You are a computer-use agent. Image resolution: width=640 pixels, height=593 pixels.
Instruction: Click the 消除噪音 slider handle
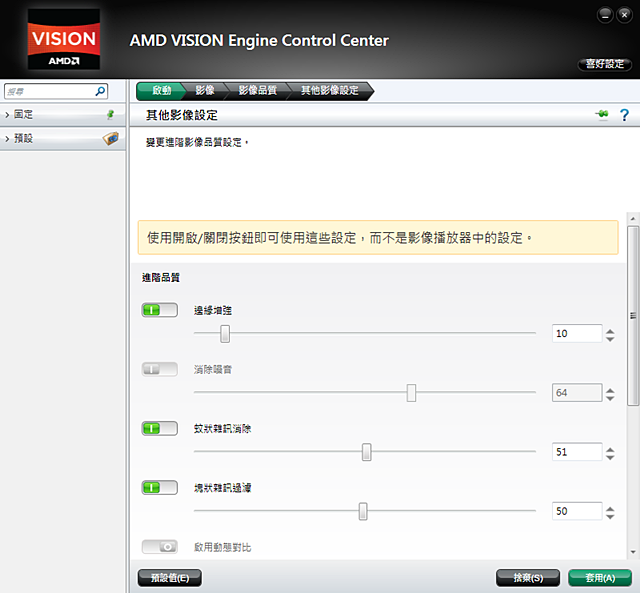[x=411, y=393]
